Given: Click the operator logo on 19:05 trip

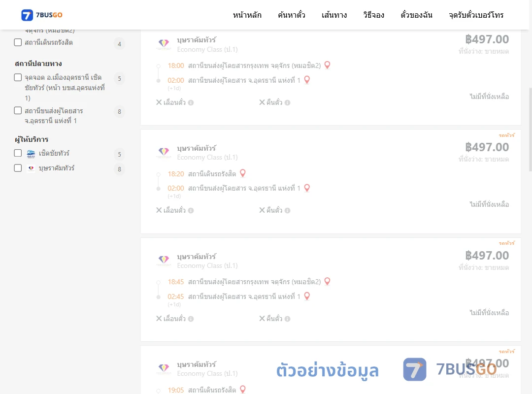Looking at the screenshot, I should [164, 368].
